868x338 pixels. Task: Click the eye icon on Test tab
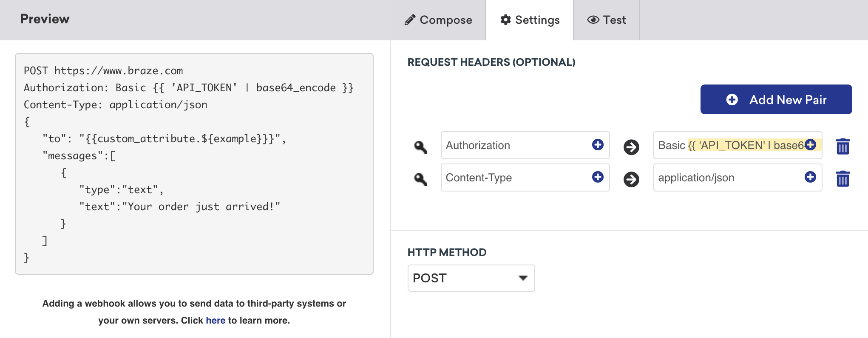(x=593, y=20)
